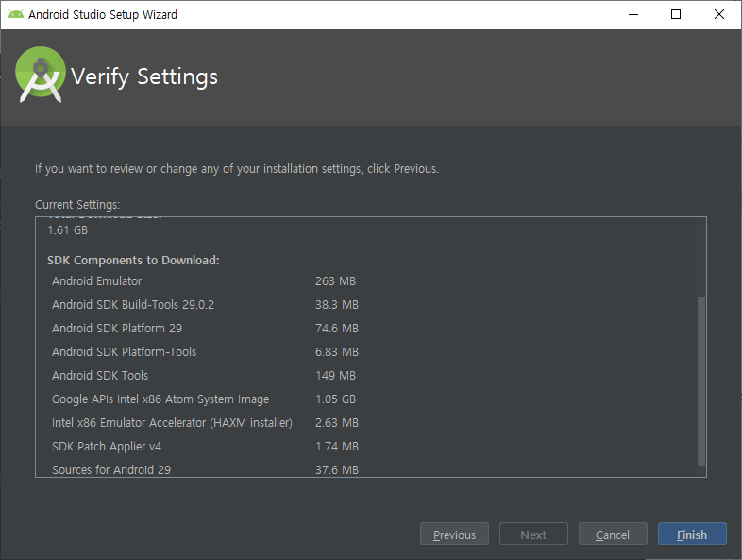Click the SDK Components to Download heading
Viewport: 742px width, 560px height.
click(133, 261)
